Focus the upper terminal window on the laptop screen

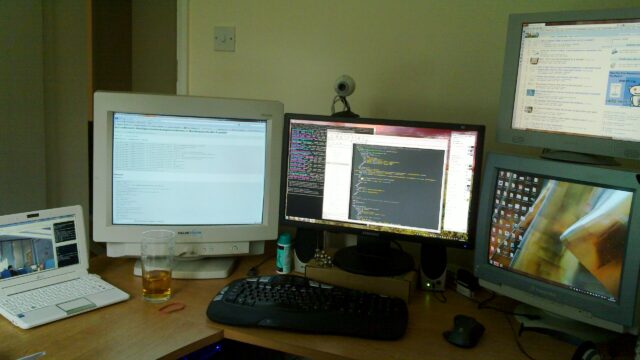point(65,231)
